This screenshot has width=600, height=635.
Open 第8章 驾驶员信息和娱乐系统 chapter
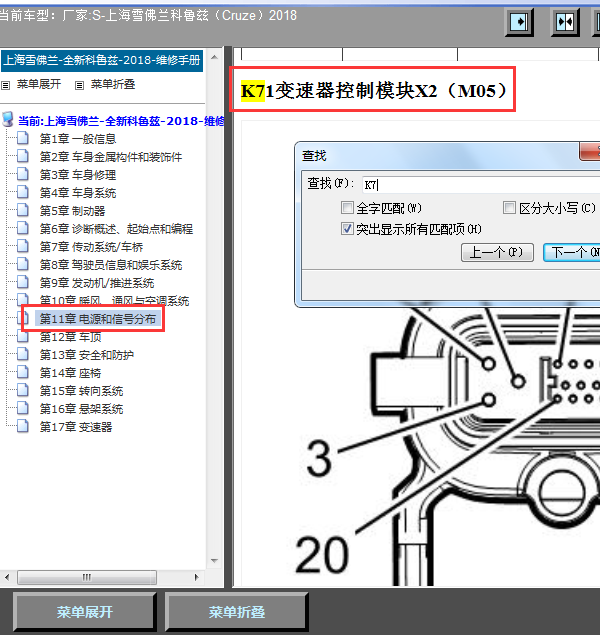coord(111,265)
